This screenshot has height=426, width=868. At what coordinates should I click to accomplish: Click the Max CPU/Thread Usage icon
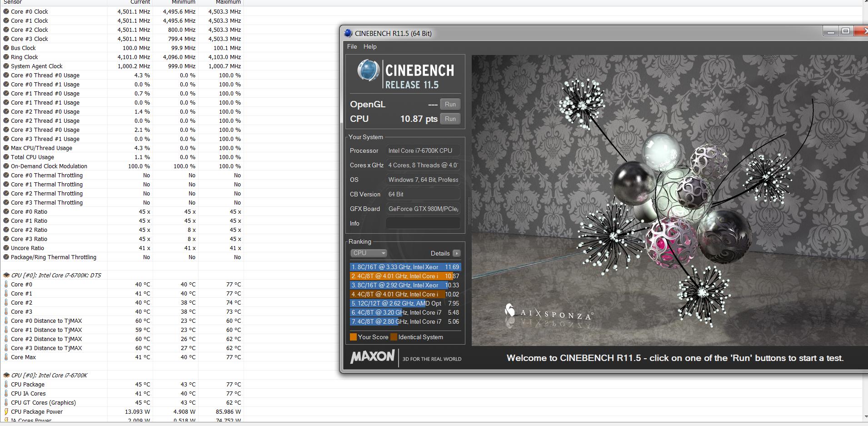(6, 148)
